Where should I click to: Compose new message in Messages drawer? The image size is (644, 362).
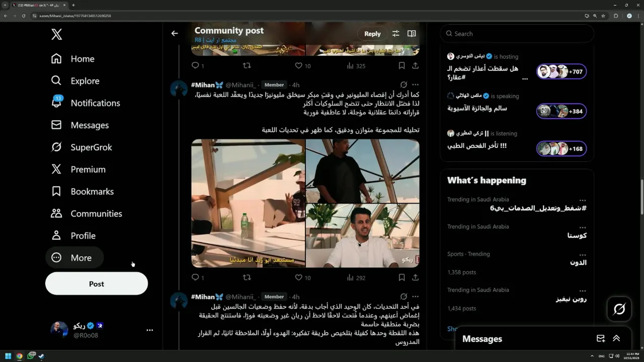coord(600,339)
